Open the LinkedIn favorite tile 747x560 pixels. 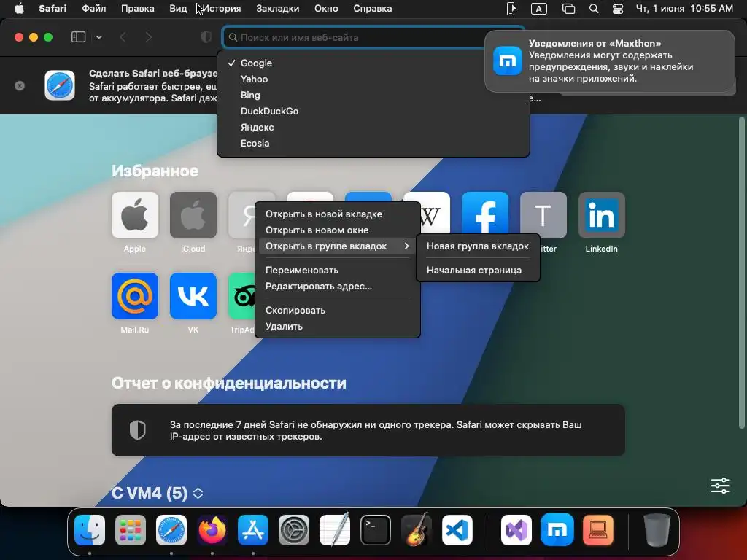click(x=601, y=215)
